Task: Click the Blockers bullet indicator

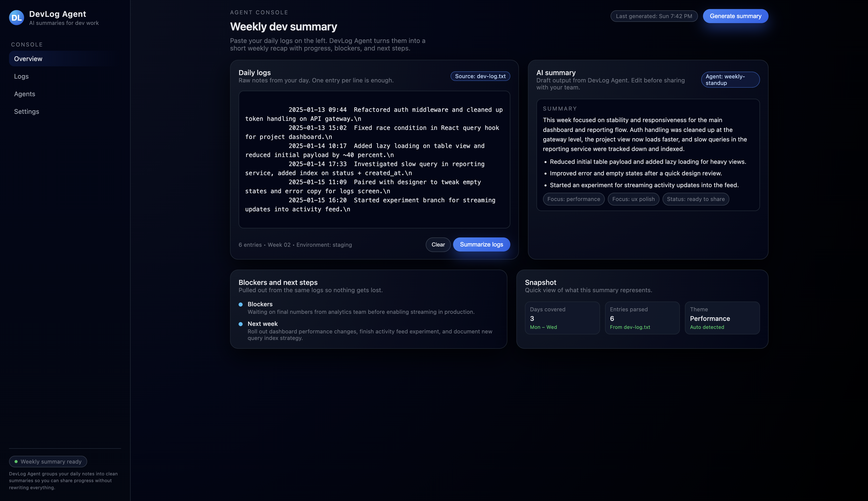Action: 241,304
